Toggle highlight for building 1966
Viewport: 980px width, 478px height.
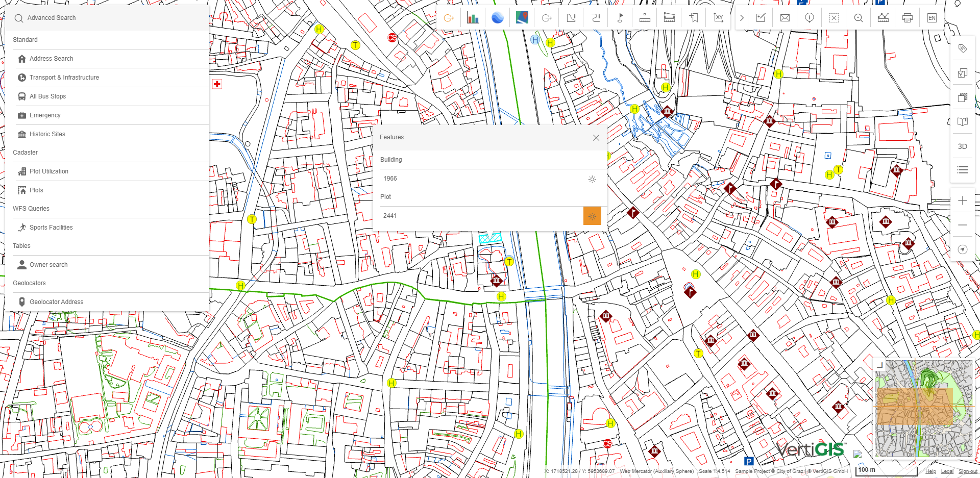(592, 179)
